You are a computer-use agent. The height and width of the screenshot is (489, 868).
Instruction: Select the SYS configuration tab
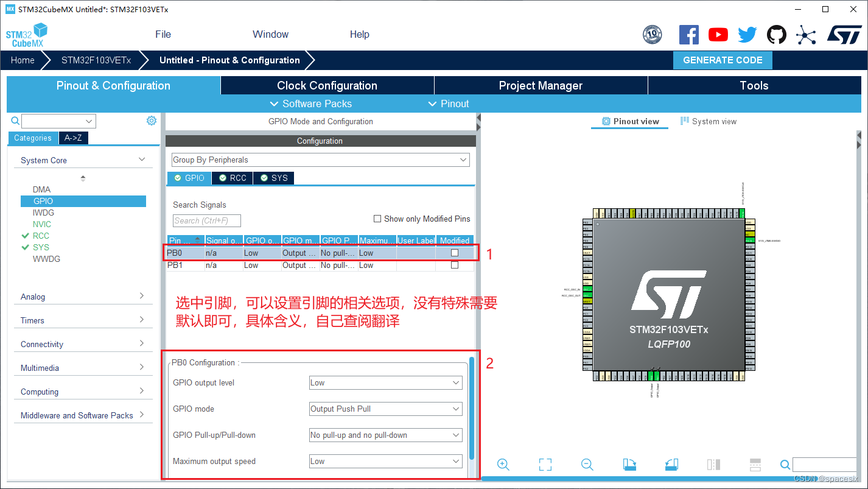[274, 178]
